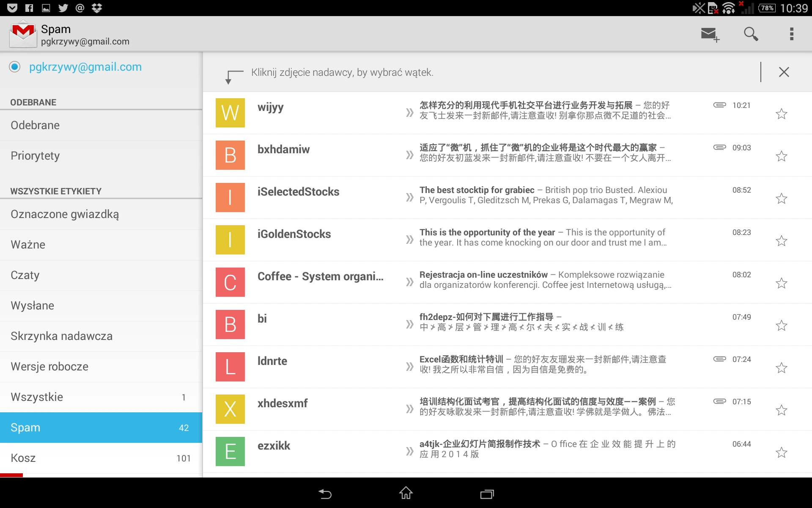Toggle star on the Coffee email
This screenshot has height=508, width=812.
pos(782,283)
